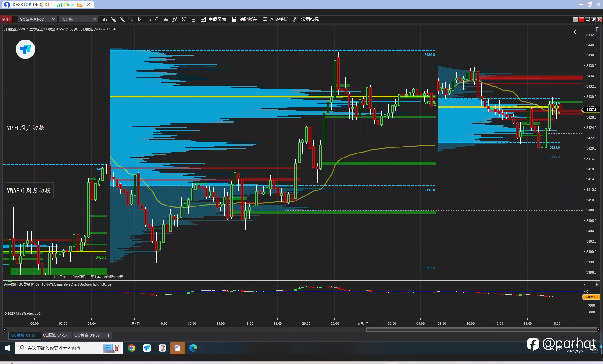This screenshot has width=603, height=364.
Task: Click the horizontal scrollbar thumb
Action: click(x=481, y=329)
